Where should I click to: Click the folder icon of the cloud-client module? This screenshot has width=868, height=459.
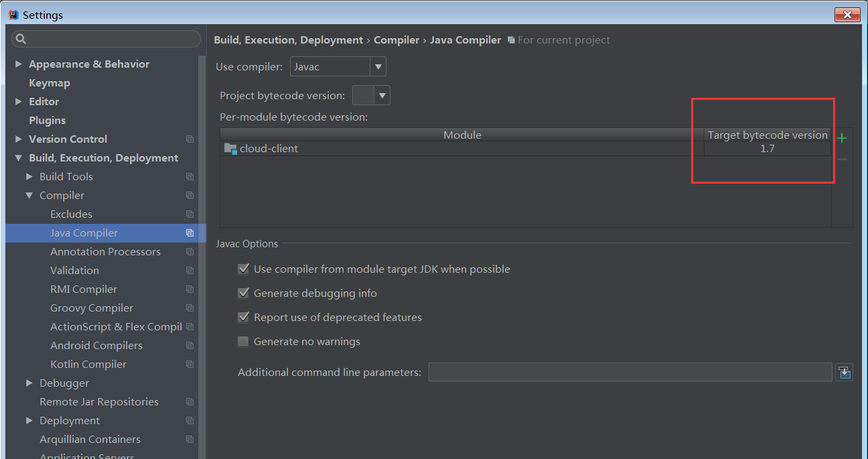click(x=230, y=149)
